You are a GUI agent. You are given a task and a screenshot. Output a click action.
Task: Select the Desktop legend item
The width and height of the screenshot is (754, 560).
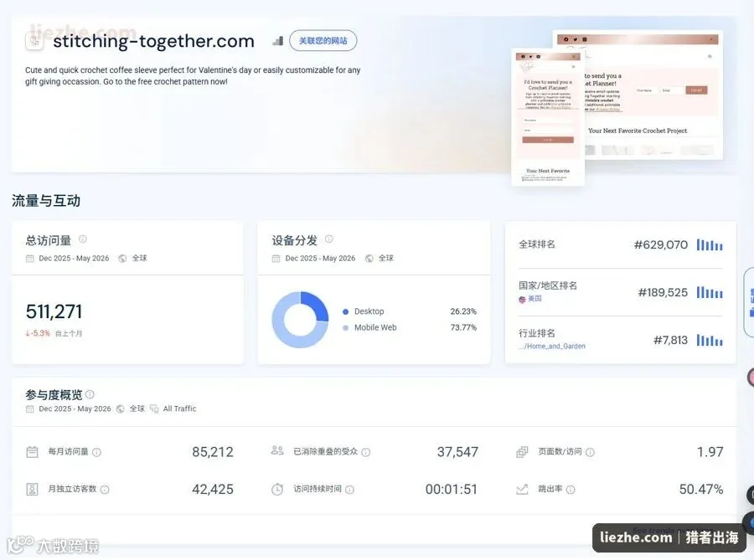pyautogui.click(x=364, y=311)
